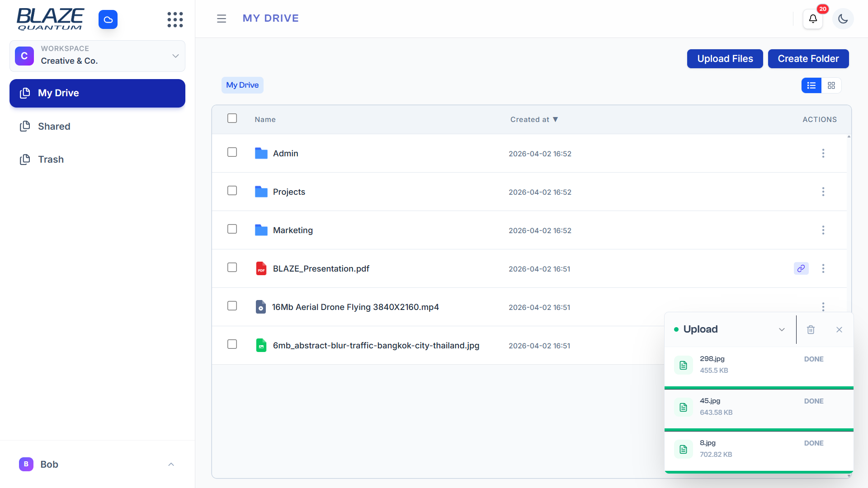This screenshot has width=868, height=488.
Task: Switch to list view
Action: pos(811,85)
